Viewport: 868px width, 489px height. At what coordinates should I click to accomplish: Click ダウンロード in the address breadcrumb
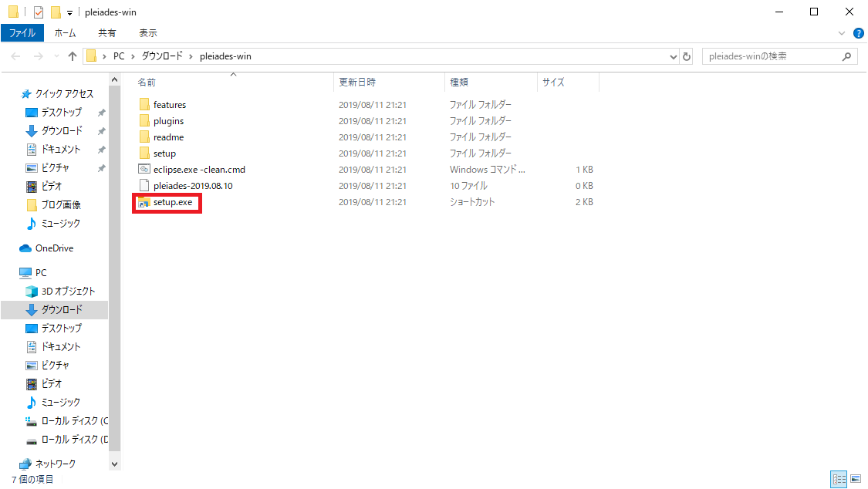pyautogui.click(x=162, y=56)
